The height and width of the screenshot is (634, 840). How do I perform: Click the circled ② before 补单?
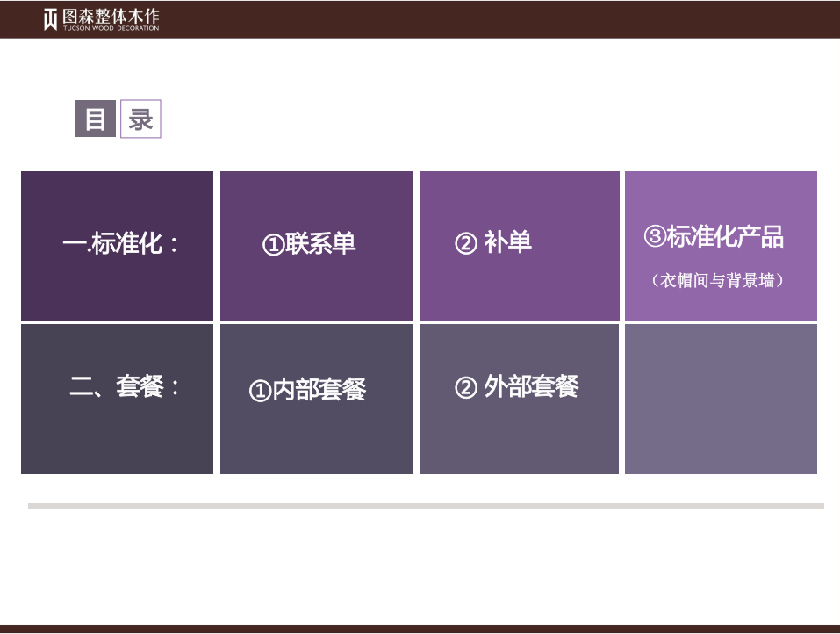(x=465, y=243)
